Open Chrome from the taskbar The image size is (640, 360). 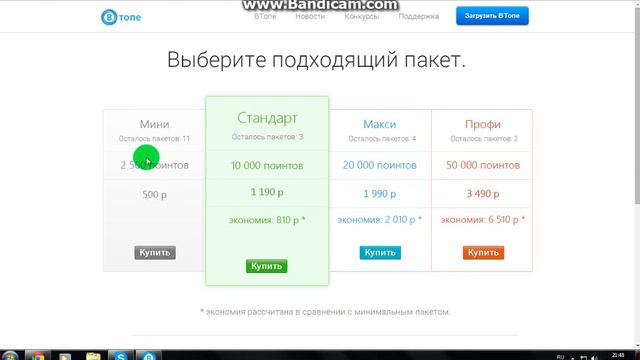tap(38, 356)
